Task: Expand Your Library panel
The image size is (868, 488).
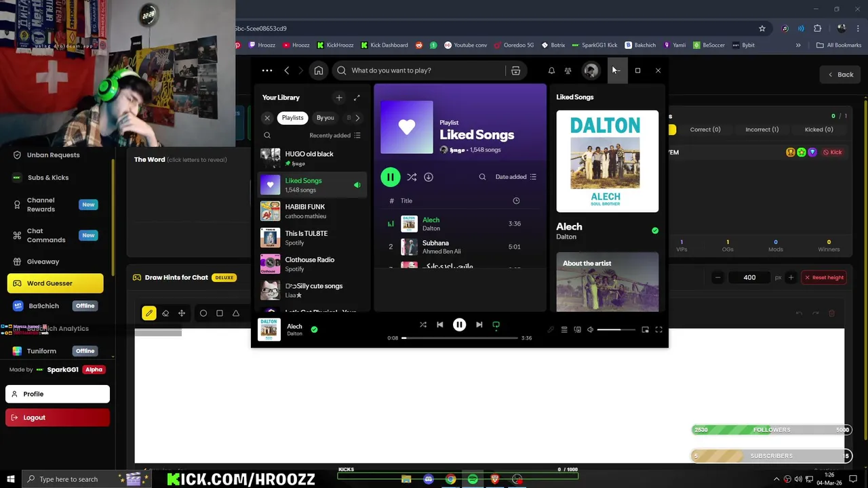Action: point(357,98)
